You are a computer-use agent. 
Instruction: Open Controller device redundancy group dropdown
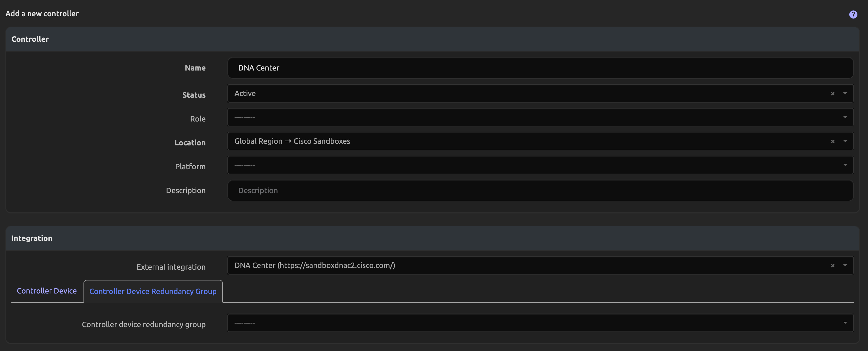click(539, 323)
